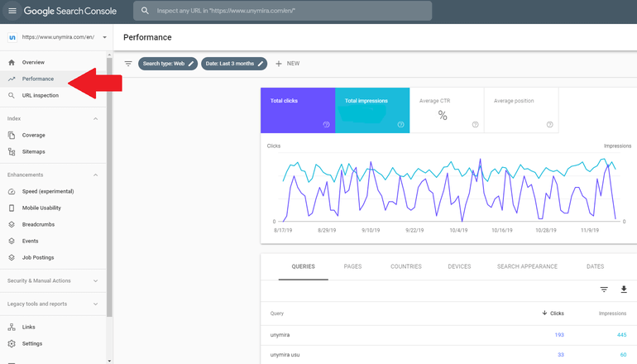
Task: Collapse the Enhancements section
Action: coord(95,175)
